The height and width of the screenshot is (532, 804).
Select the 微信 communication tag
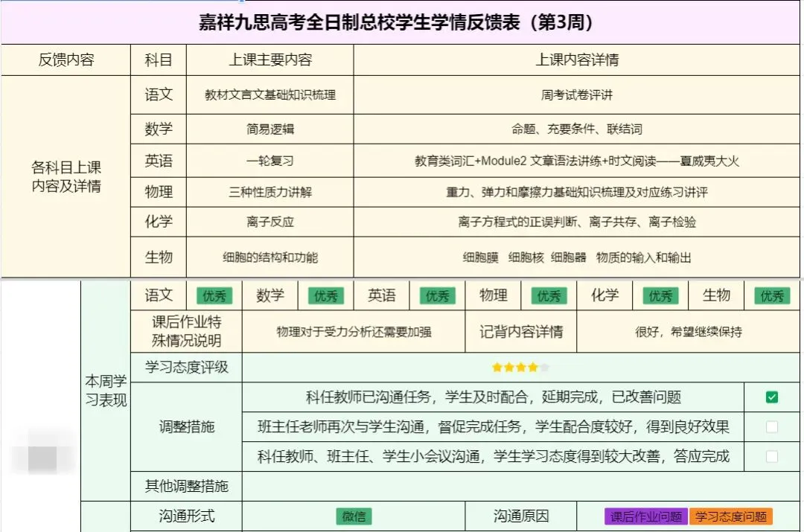click(x=354, y=516)
